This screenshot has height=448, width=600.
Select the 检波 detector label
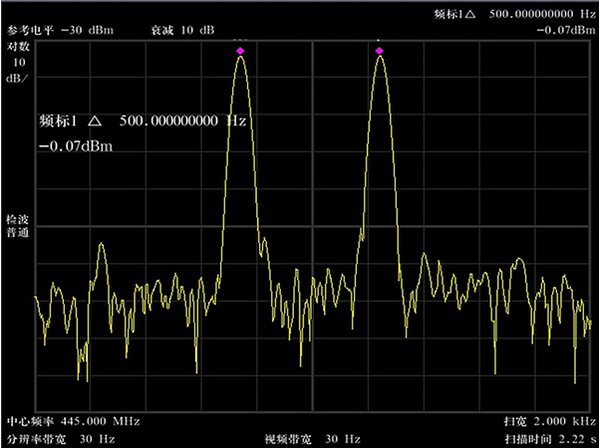(x=18, y=218)
